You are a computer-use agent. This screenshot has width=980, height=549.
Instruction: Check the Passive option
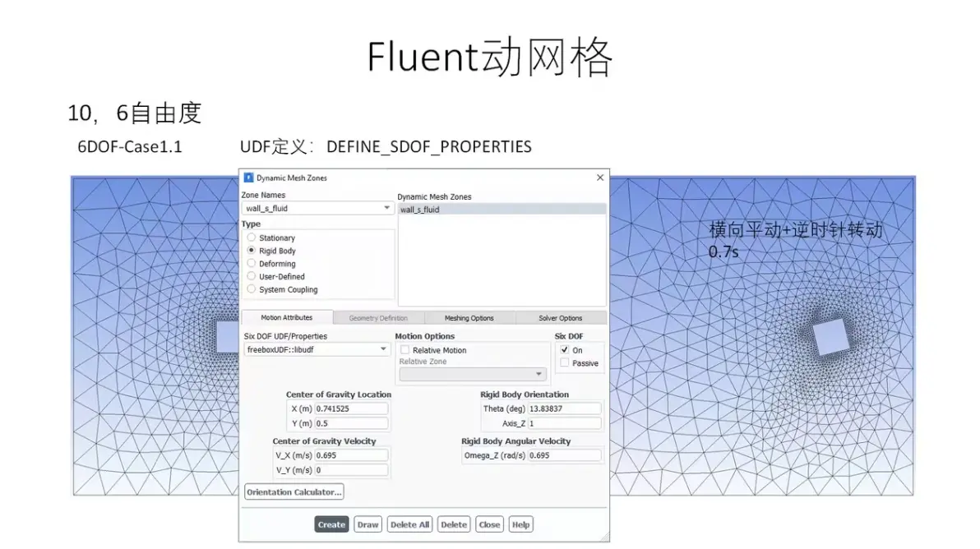(x=564, y=363)
